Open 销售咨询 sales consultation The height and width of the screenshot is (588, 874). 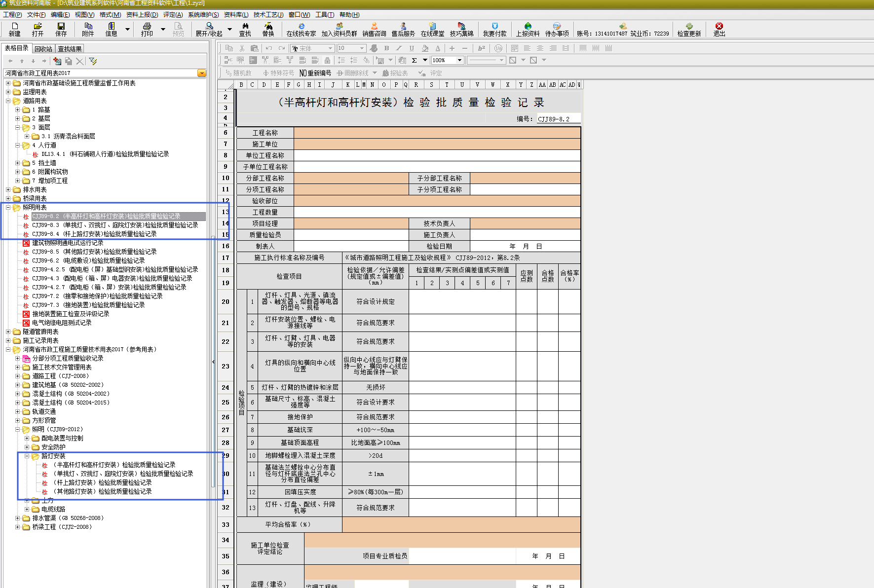tap(374, 29)
